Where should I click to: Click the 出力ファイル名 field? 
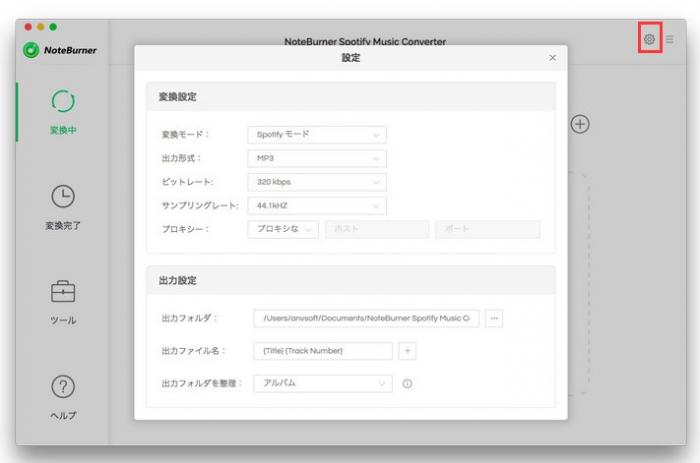point(323,351)
